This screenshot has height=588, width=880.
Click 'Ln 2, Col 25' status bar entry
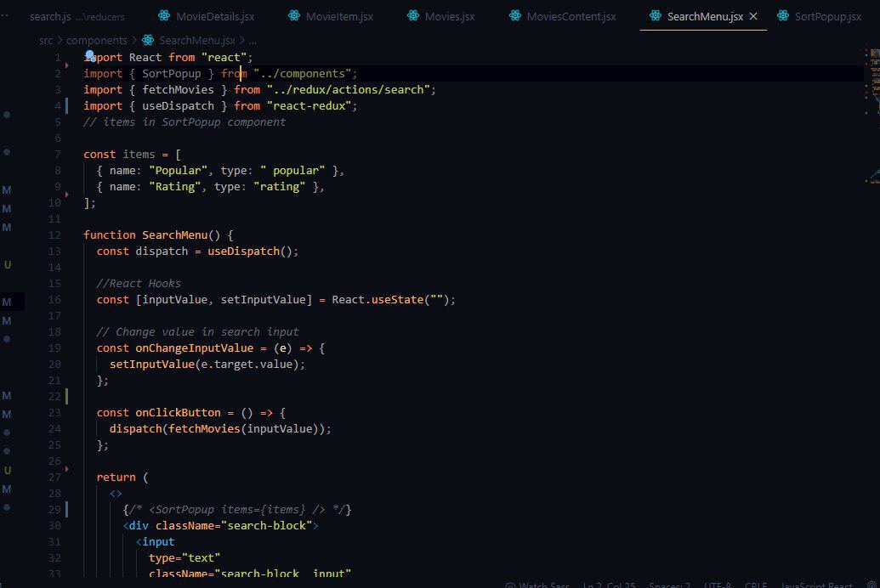(609, 585)
